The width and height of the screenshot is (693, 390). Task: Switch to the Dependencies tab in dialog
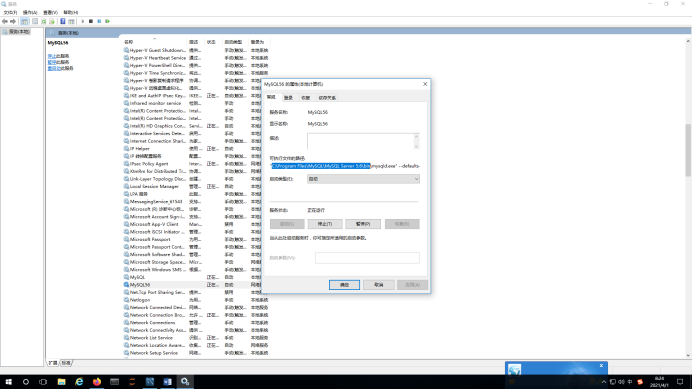click(x=327, y=98)
